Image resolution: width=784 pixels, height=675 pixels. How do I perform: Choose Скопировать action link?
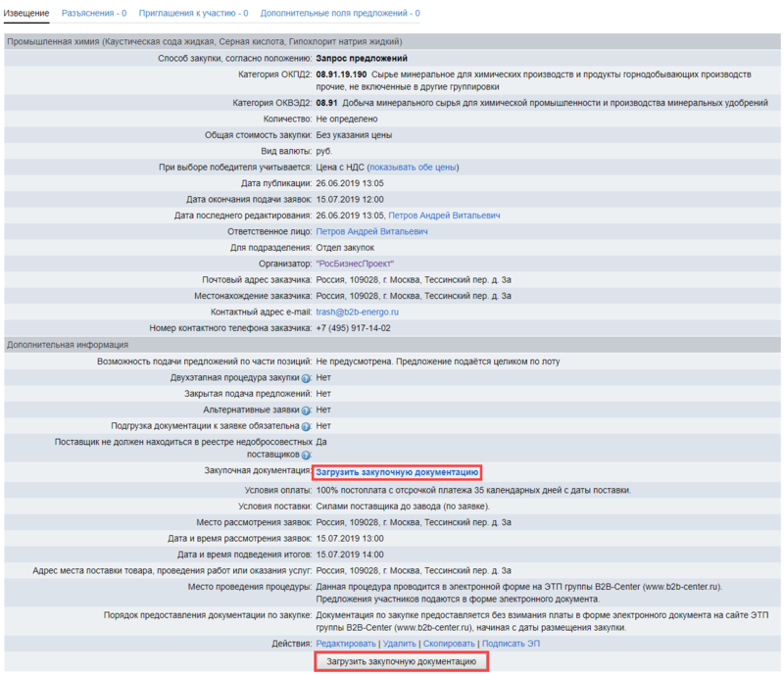449,644
